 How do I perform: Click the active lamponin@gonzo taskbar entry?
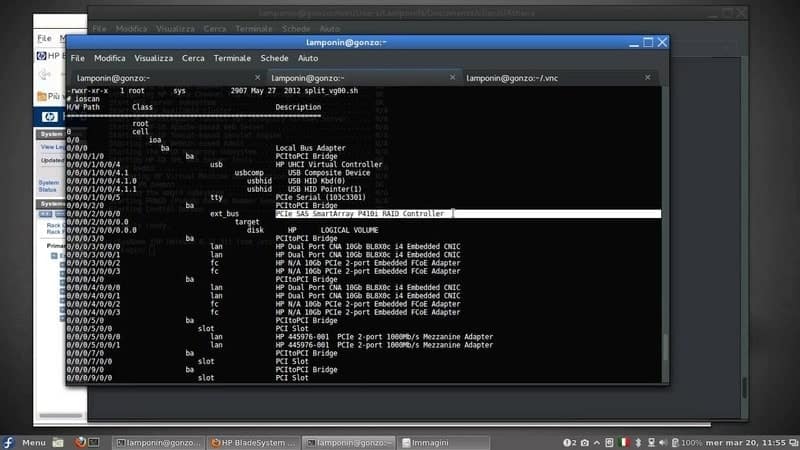(x=349, y=442)
